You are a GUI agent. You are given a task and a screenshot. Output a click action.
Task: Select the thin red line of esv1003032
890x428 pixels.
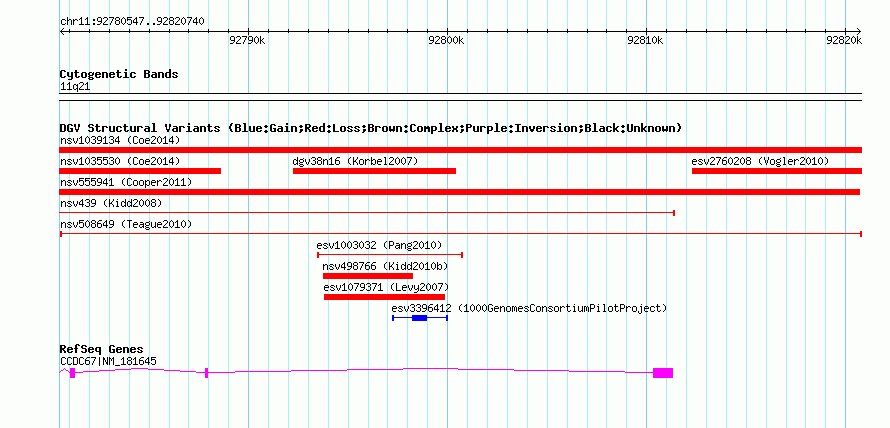click(390, 255)
